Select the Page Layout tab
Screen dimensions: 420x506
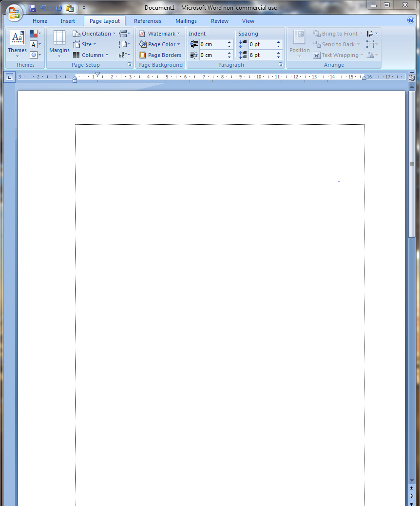pos(105,21)
